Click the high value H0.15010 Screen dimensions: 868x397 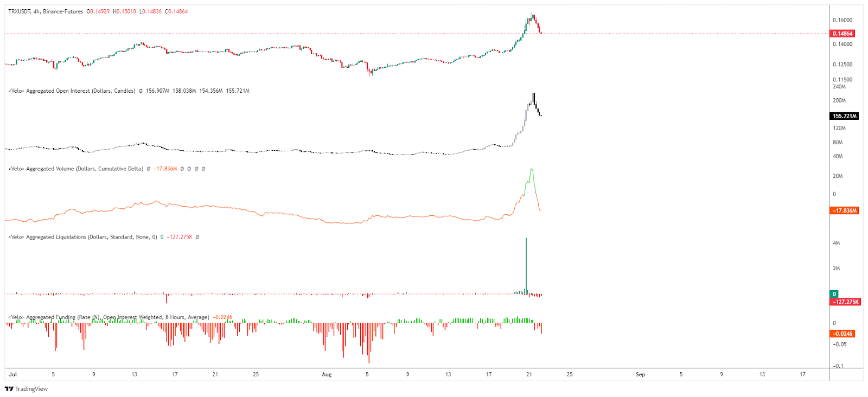[124, 11]
